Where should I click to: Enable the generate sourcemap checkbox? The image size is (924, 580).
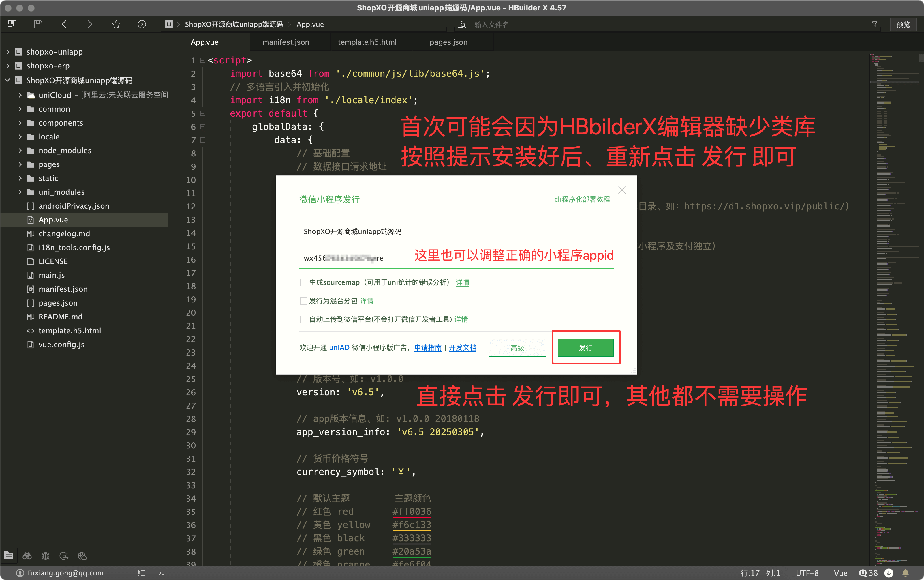(x=303, y=282)
